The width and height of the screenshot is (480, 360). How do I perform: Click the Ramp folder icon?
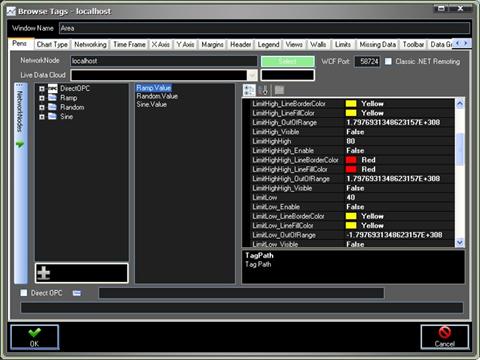52,98
